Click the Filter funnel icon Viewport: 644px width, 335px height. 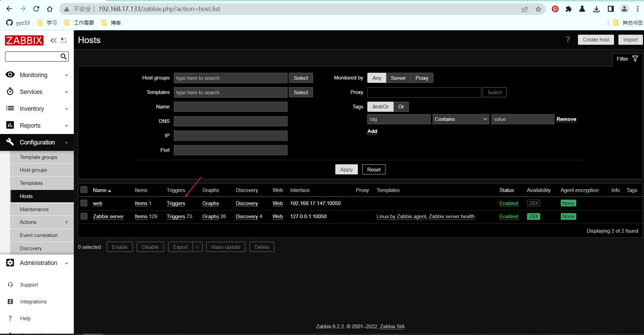(635, 59)
